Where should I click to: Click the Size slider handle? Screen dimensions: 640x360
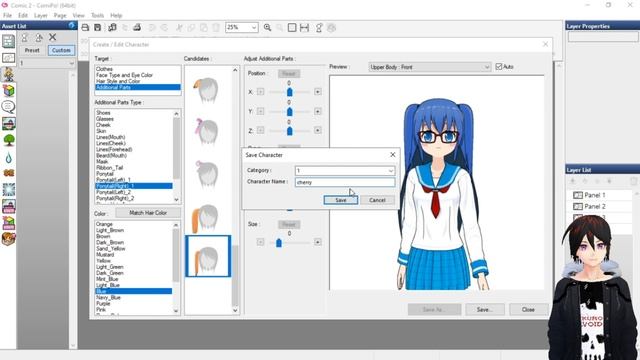(279, 243)
